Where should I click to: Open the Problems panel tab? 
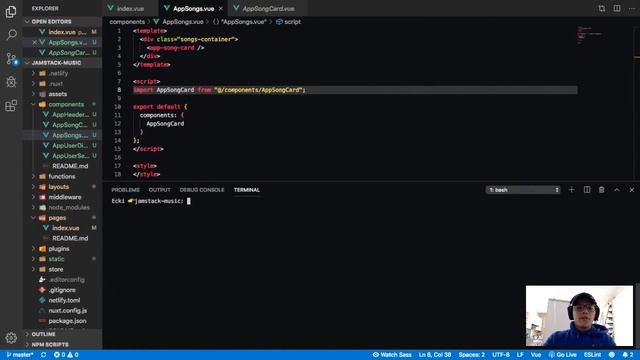tap(125, 190)
